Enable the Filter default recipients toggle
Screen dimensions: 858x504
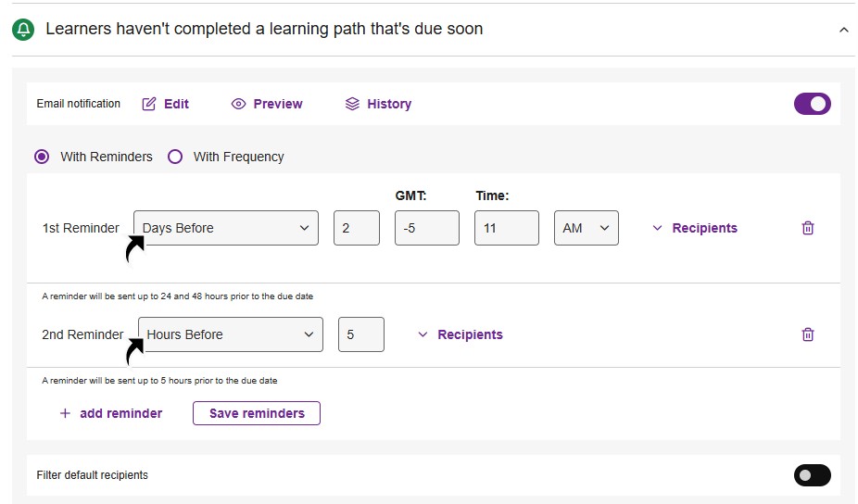(812, 475)
